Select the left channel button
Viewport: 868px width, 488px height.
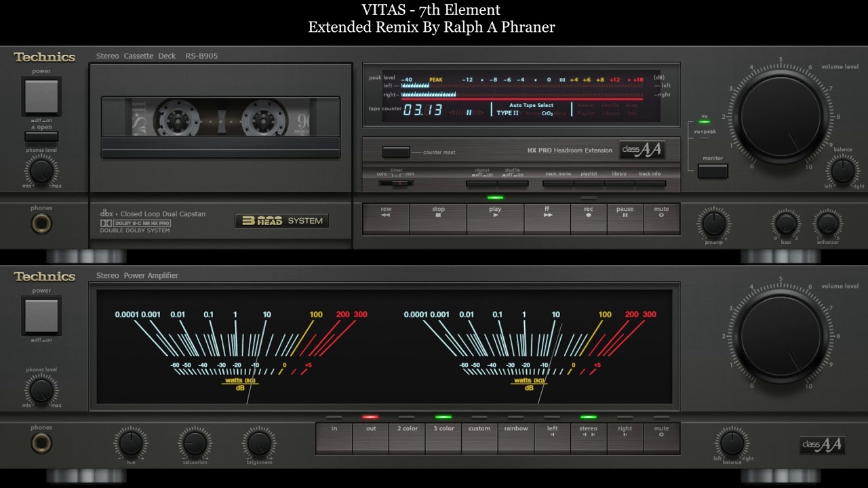[x=553, y=438]
